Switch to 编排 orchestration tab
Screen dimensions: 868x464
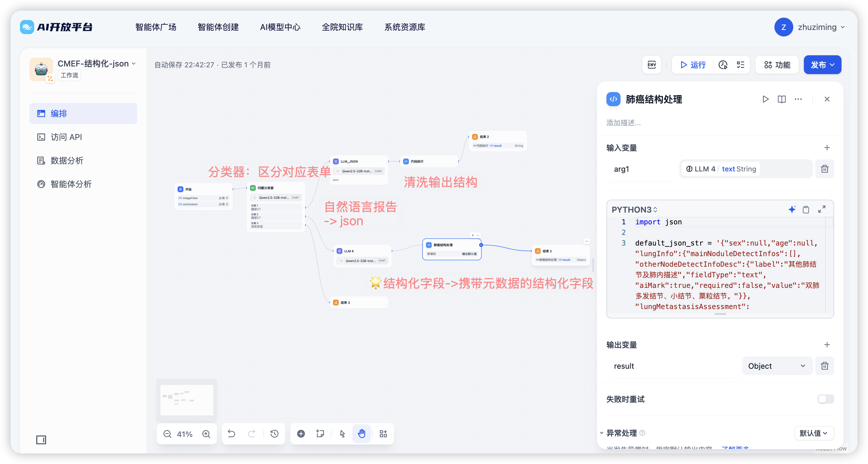point(83,114)
